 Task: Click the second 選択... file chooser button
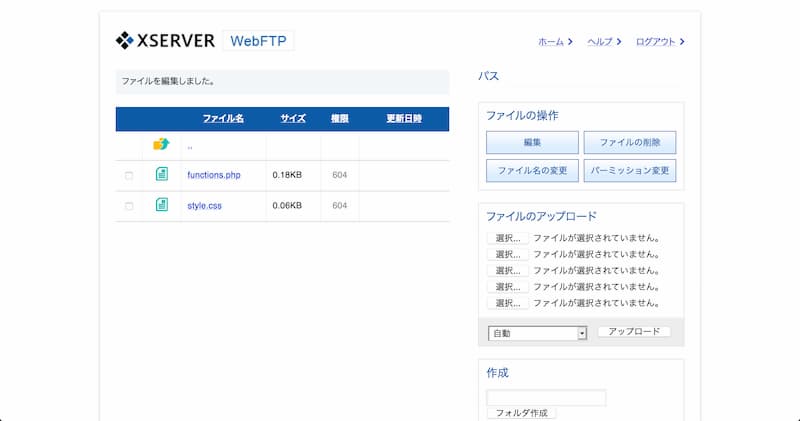point(508,254)
